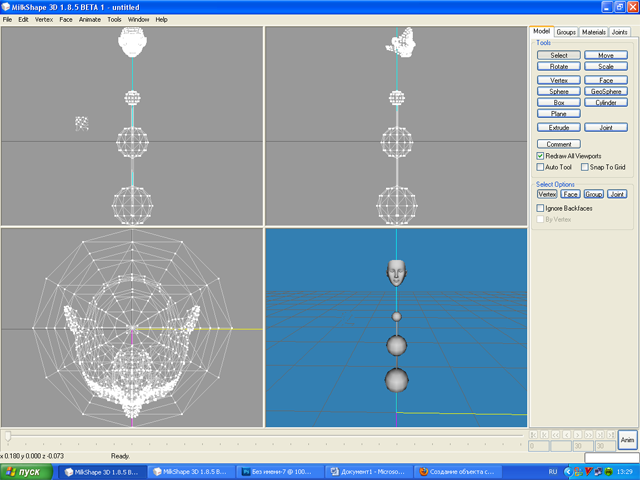Open the Joints tab

(620, 32)
